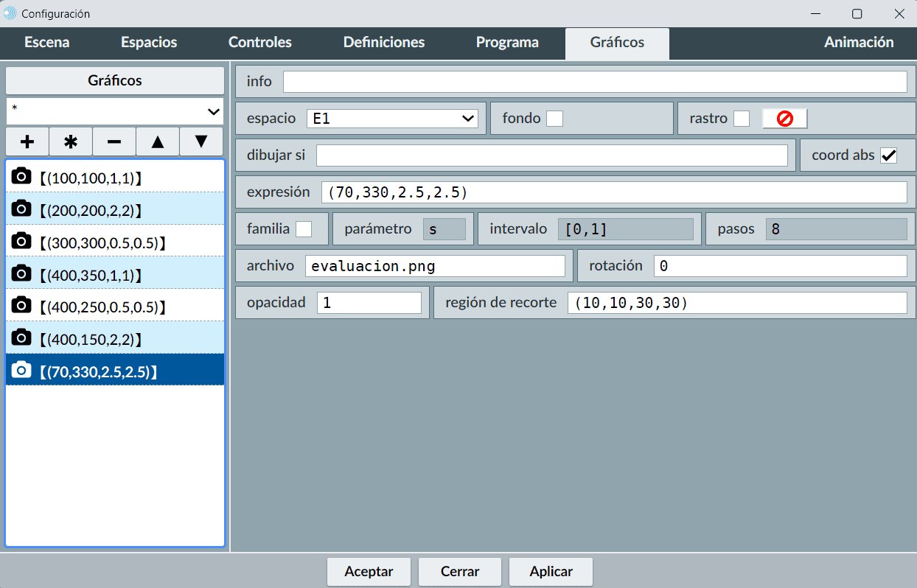This screenshot has width=917, height=588.
Task: Select camera icon of (400,350,1,1) item
Action: click(x=22, y=273)
